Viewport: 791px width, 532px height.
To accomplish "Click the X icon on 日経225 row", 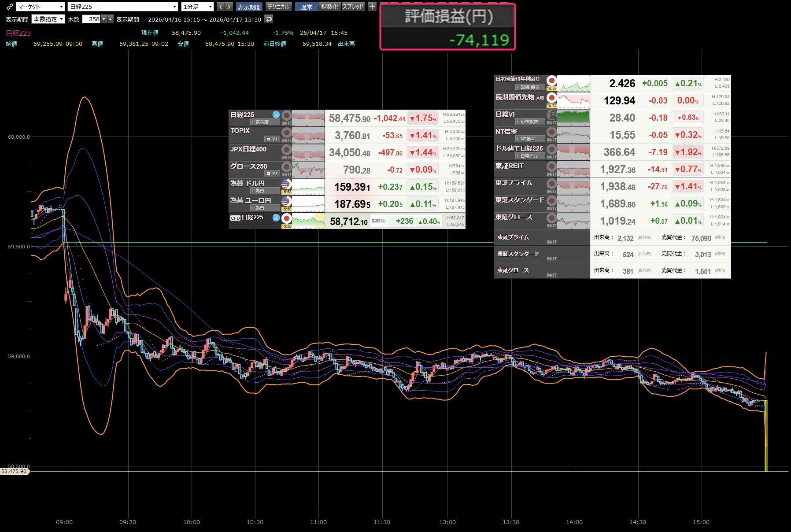I will (276, 115).
